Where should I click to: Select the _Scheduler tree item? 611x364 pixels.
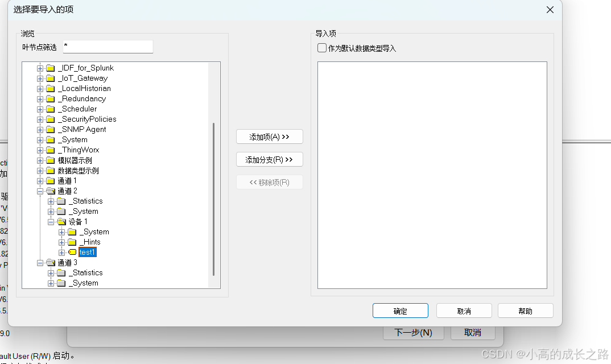point(77,109)
